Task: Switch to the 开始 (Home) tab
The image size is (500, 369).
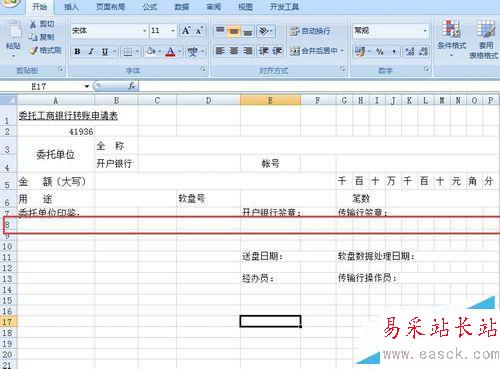Action: (39, 7)
